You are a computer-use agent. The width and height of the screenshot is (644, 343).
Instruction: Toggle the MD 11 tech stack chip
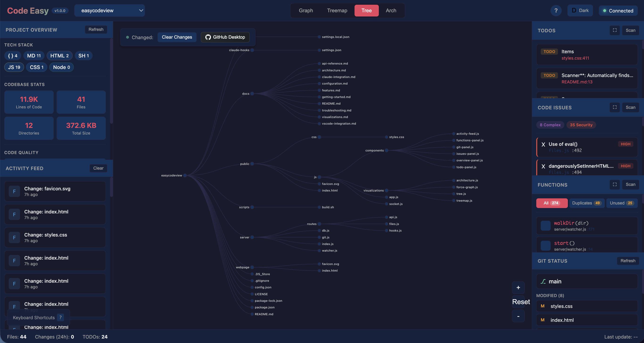click(34, 56)
